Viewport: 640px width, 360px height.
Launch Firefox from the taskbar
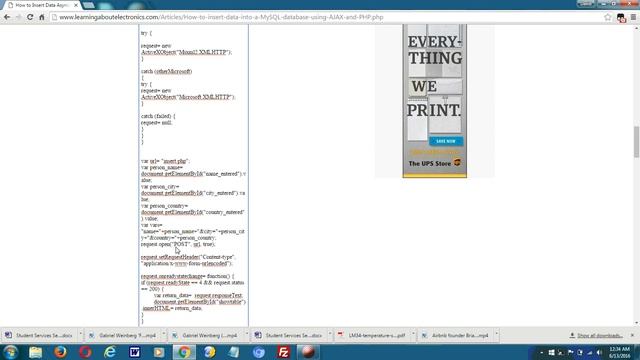pyautogui.click(x=60, y=352)
